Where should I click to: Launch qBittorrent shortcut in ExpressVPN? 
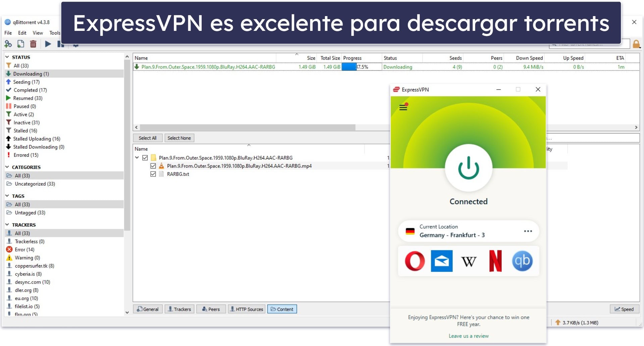click(x=522, y=261)
